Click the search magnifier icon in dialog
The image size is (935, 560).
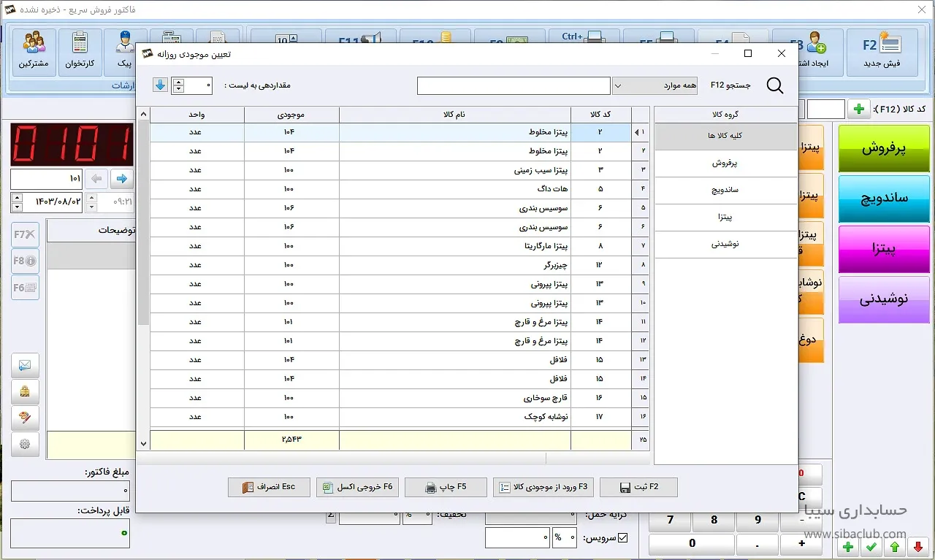point(775,86)
